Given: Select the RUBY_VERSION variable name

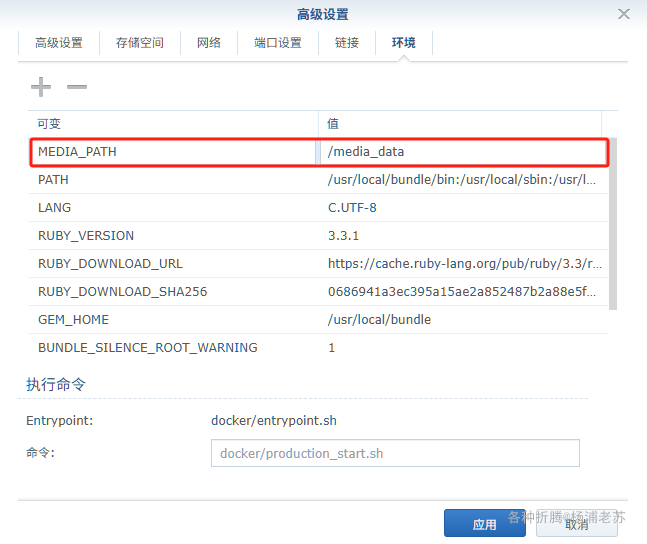Looking at the screenshot, I should [86, 236].
